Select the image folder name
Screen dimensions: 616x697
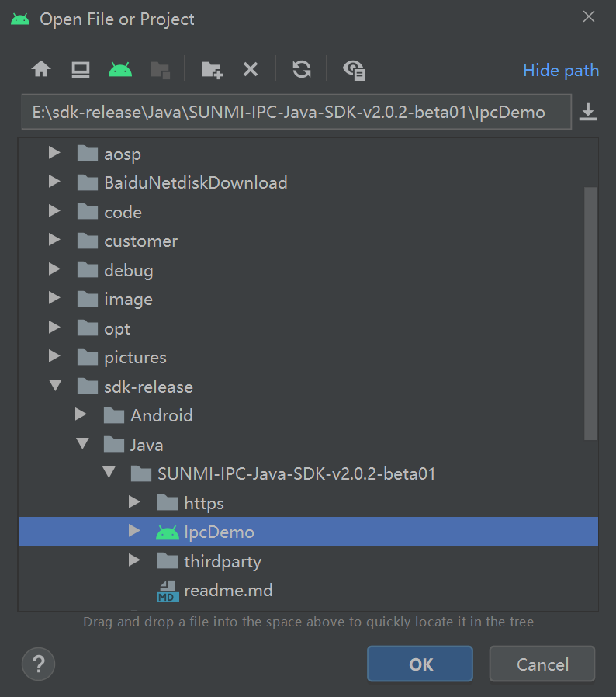[x=129, y=300]
